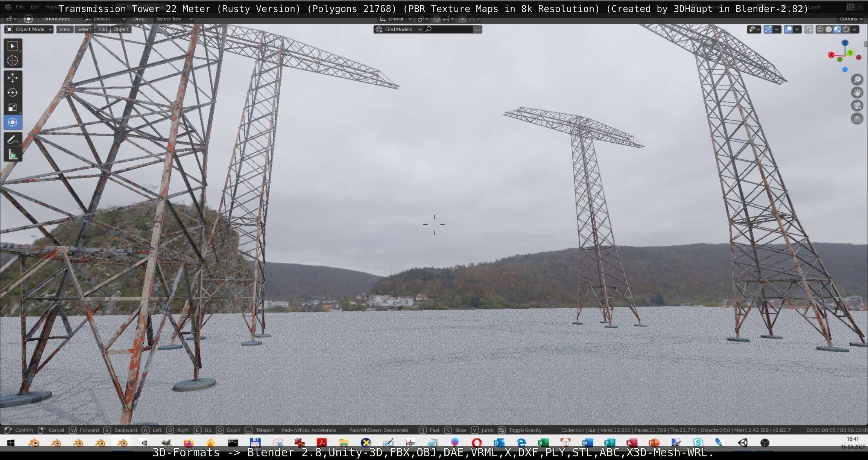This screenshot has width=868, height=460.
Task: Open the Orientation Default dropdown
Action: (x=105, y=19)
